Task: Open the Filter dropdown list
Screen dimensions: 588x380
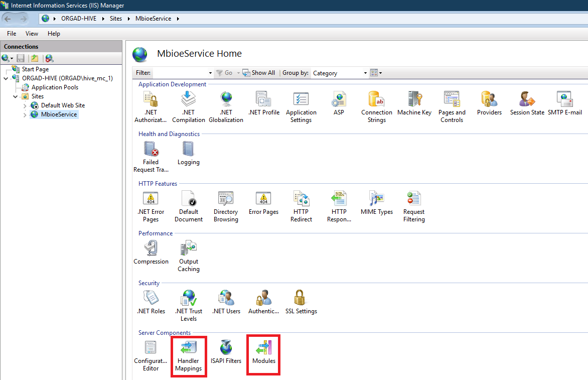Action: point(210,73)
